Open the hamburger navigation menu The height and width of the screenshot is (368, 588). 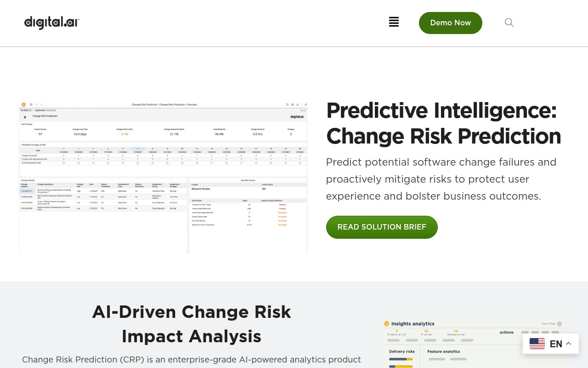coord(394,22)
